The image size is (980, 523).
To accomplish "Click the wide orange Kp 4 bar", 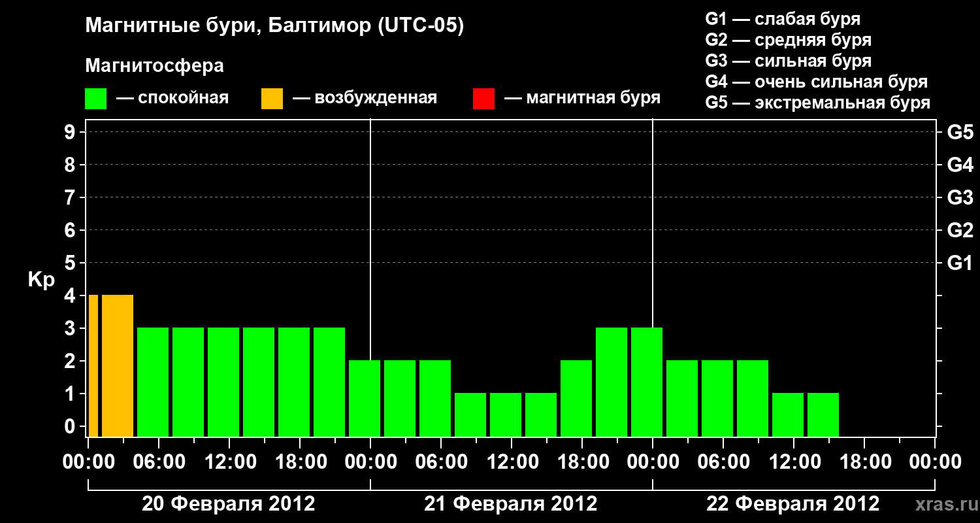I will (x=118, y=365).
